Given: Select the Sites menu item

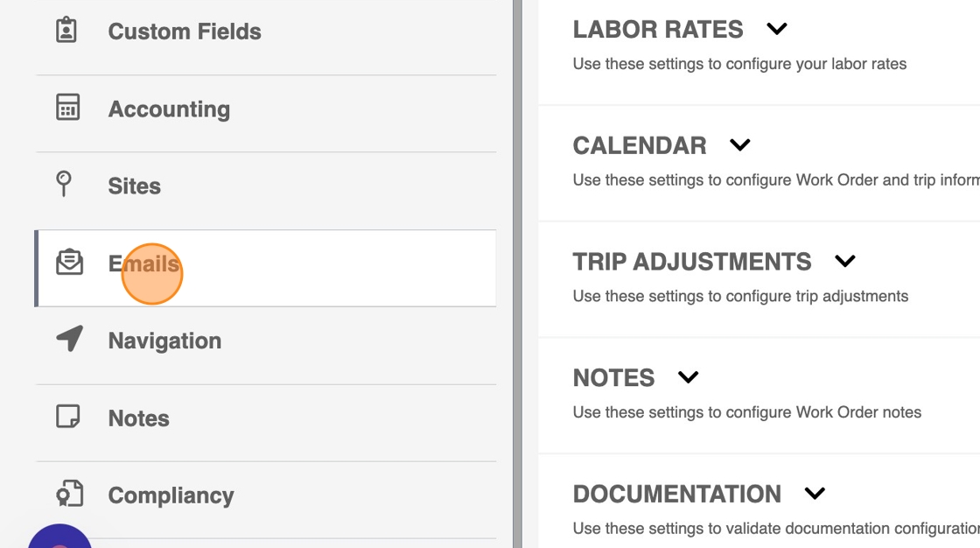Looking at the screenshot, I should pos(135,186).
